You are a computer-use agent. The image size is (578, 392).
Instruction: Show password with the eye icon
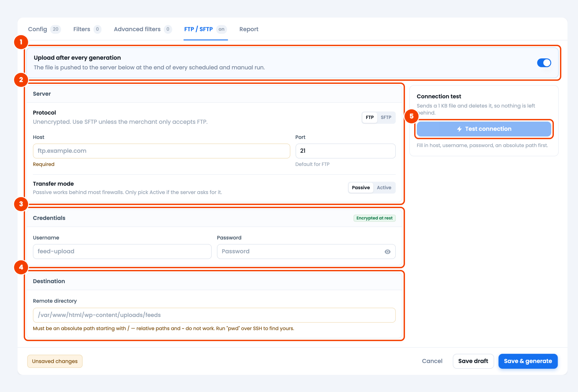point(387,252)
